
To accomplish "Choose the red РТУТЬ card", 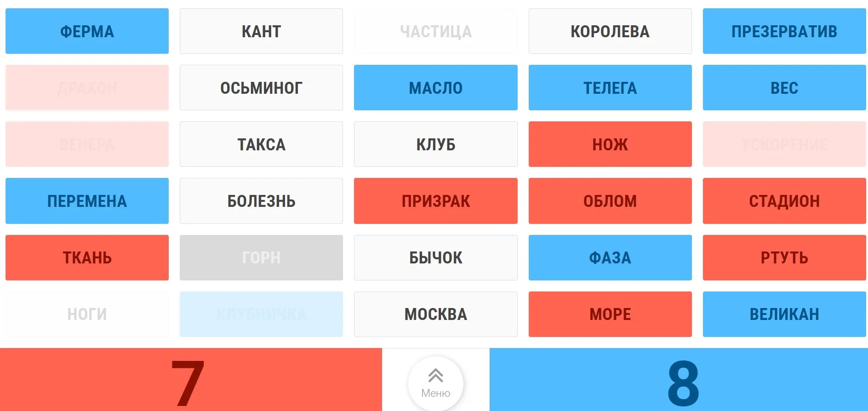I will pyautogui.click(x=784, y=257).
